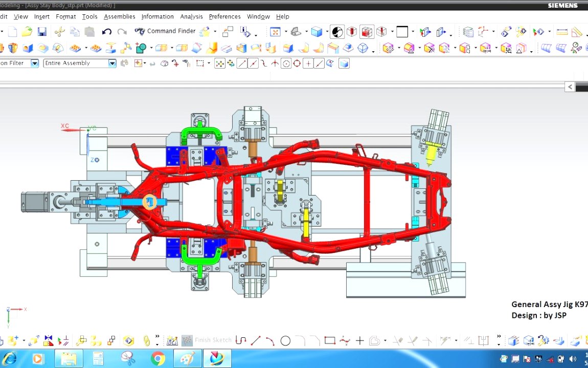The image size is (588, 368).
Task: Toggle Existing Point snap option
Action: 308,63
